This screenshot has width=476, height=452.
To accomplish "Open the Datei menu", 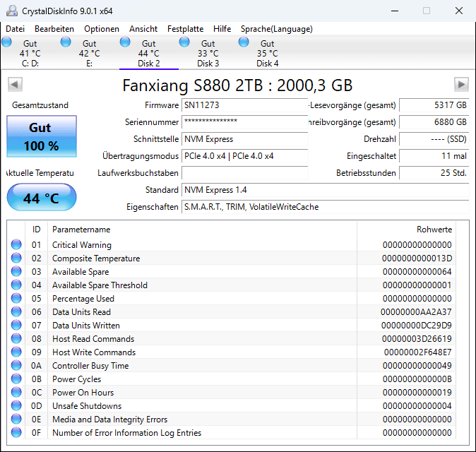I will (15, 29).
